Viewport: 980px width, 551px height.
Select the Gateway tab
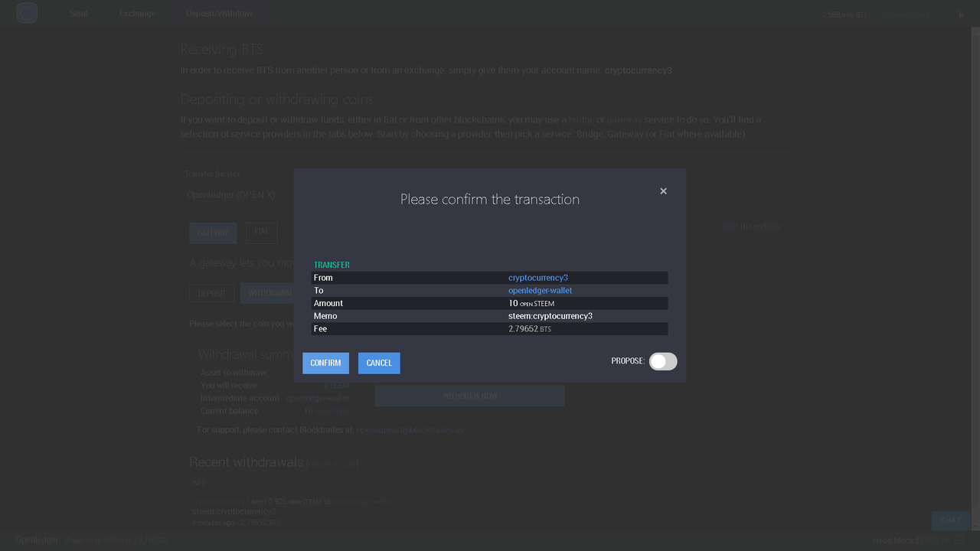point(213,233)
